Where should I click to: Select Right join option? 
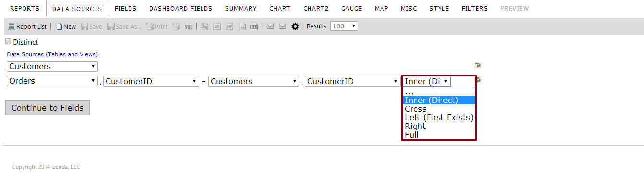coord(439,126)
